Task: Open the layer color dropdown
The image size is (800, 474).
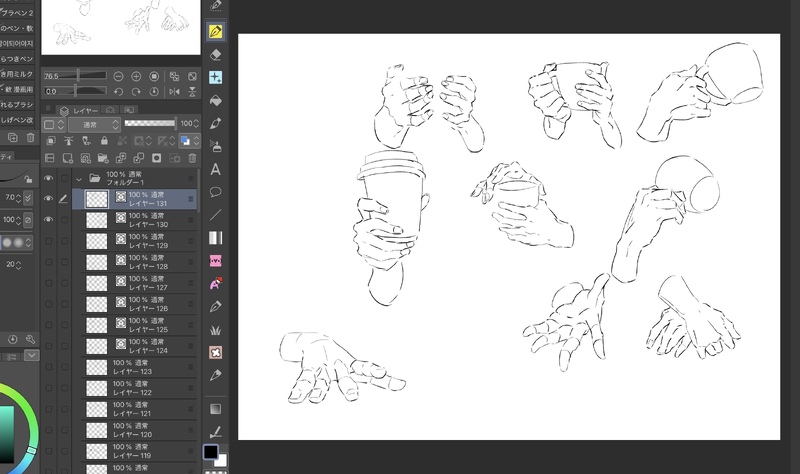Action: pos(189,141)
